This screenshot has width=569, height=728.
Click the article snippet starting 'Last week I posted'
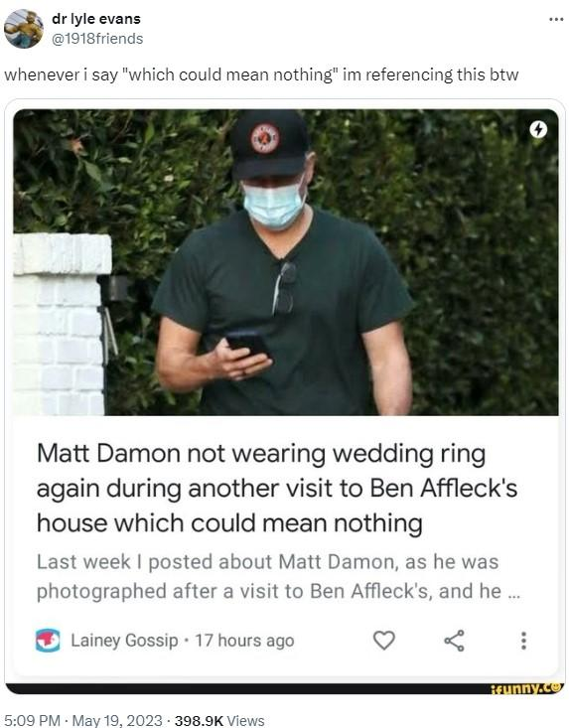pos(278,576)
